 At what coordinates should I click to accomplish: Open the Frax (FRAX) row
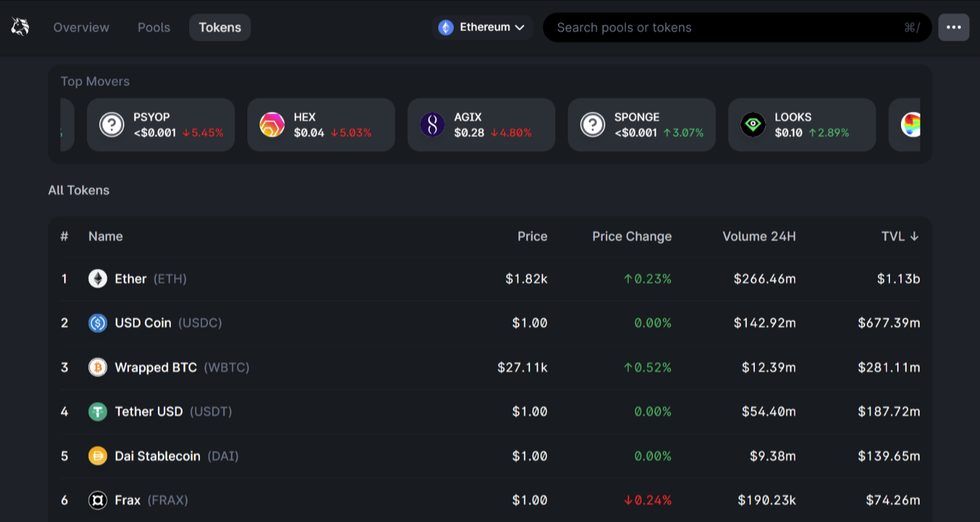pos(490,500)
